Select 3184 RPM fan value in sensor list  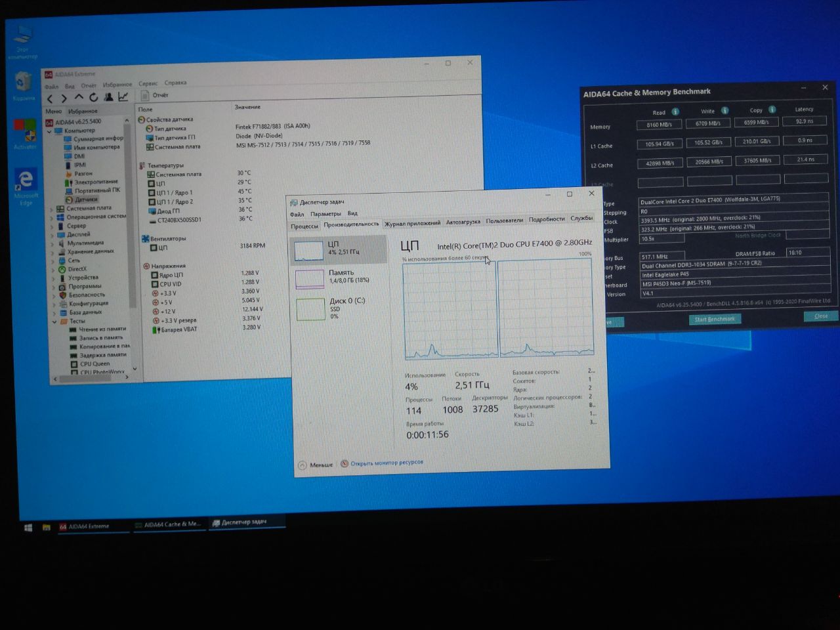pyautogui.click(x=252, y=246)
